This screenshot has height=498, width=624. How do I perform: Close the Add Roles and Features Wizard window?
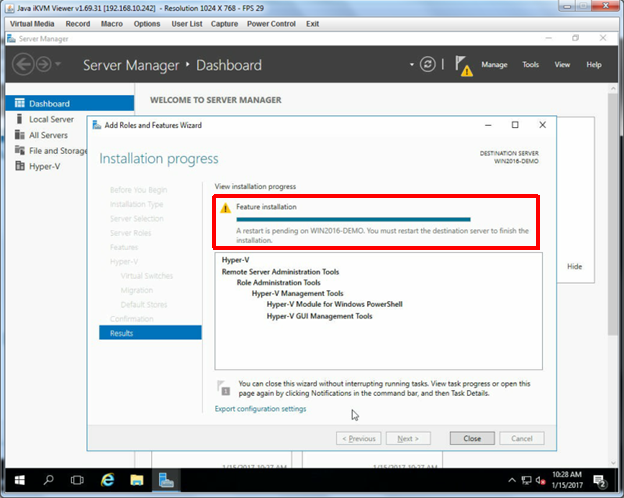(542, 125)
